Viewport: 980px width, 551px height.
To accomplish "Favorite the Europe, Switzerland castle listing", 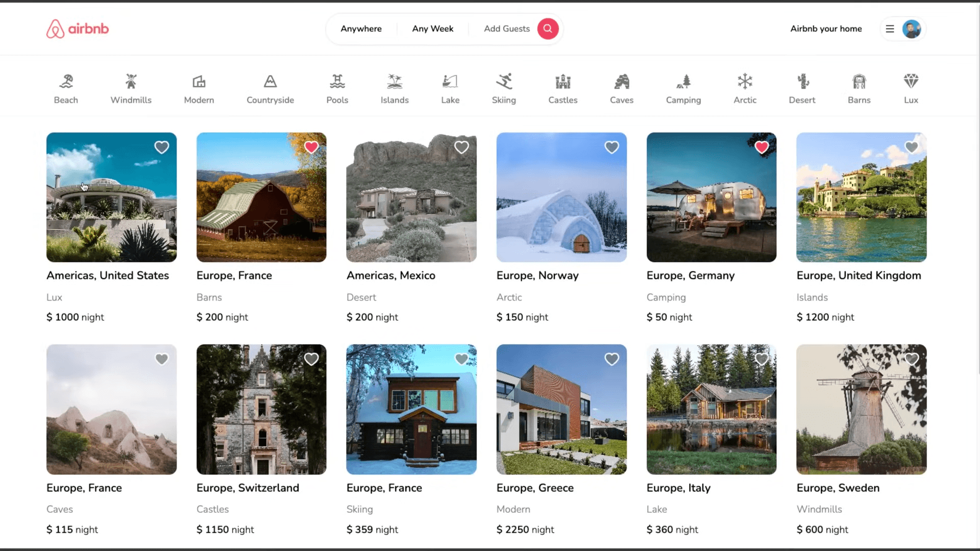I will tap(311, 359).
